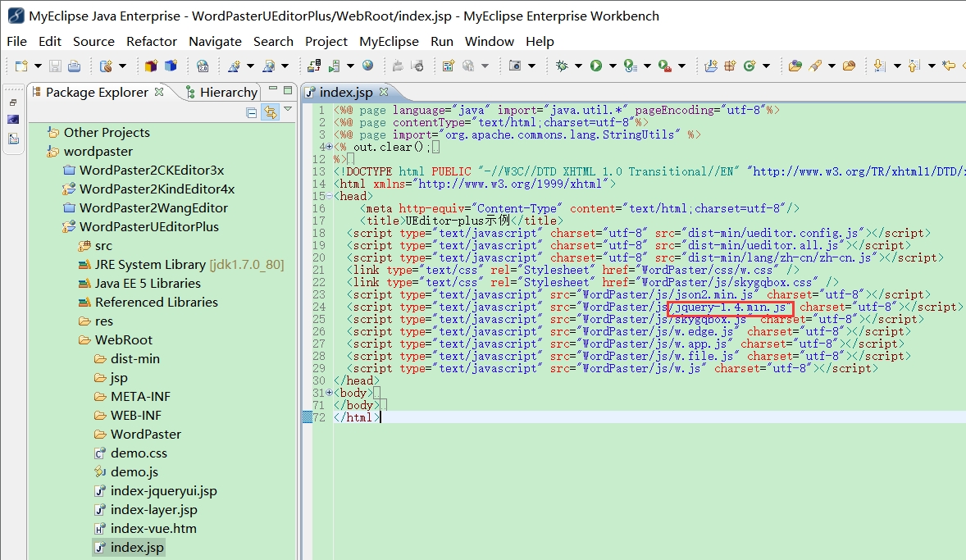This screenshot has height=560, width=966.
Task: Select index-jqueryui.jsp file
Action: click(164, 491)
